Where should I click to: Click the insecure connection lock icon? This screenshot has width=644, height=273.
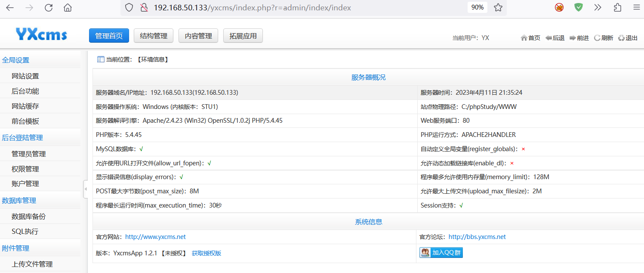(x=144, y=7)
